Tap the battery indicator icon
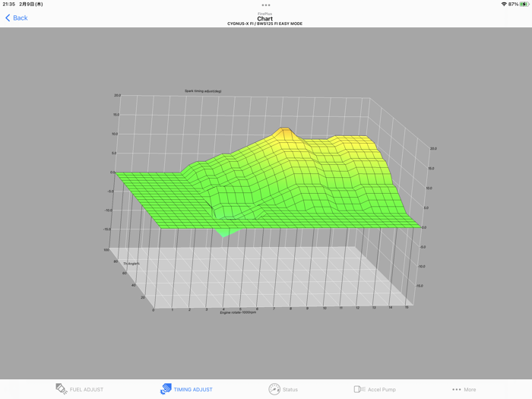Viewport: 532px width, 399px height. pos(524,5)
